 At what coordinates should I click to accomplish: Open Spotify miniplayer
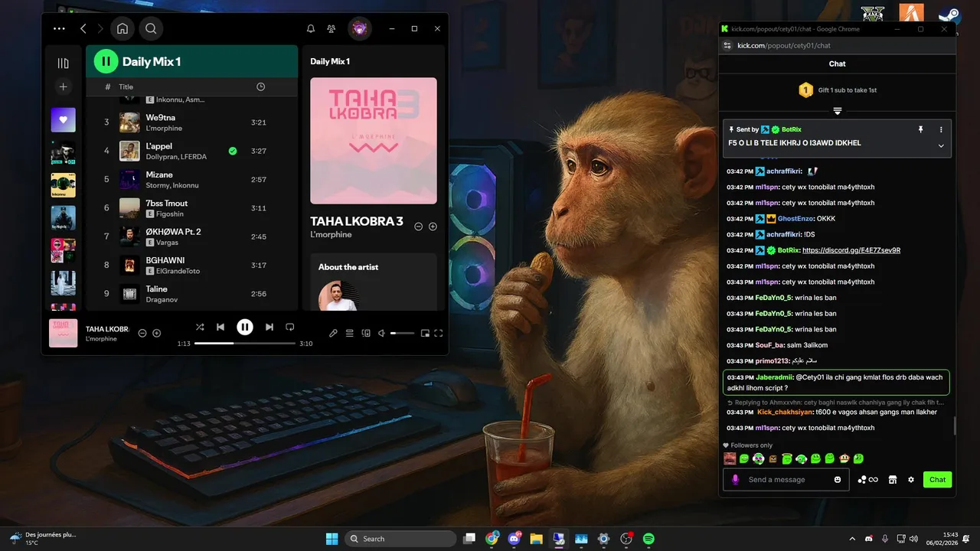[424, 333]
